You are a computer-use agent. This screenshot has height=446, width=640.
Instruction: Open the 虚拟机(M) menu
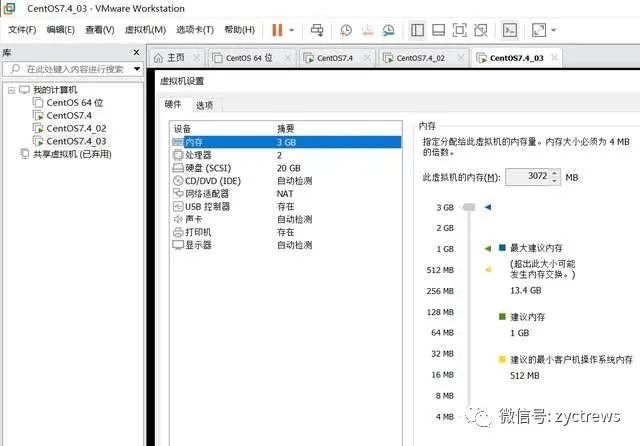(145, 30)
